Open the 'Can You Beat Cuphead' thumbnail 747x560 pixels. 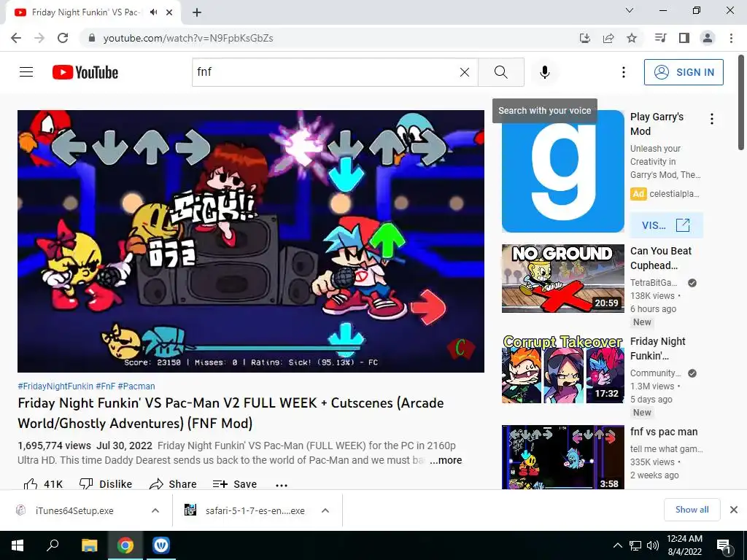pyautogui.click(x=562, y=278)
